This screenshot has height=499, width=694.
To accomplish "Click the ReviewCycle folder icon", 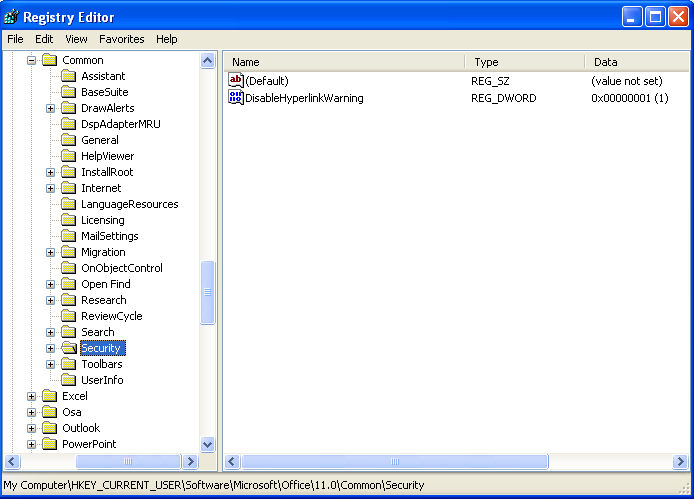I will pyautogui.click(x=69, y=316).
